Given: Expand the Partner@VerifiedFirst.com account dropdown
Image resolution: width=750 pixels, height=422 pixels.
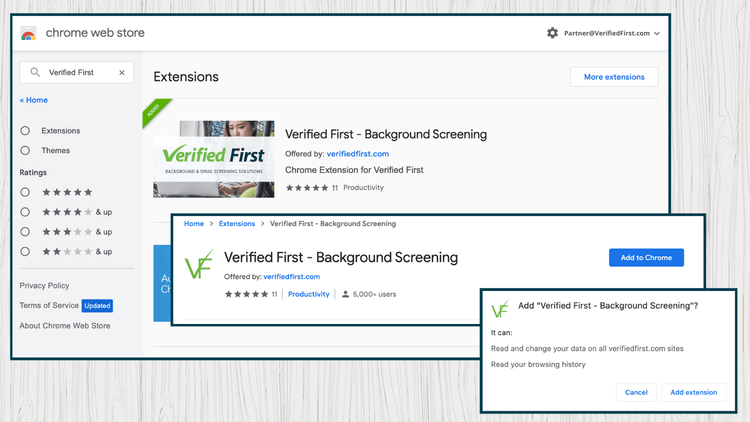Looking at the screenshot, I should pos(612,33).
